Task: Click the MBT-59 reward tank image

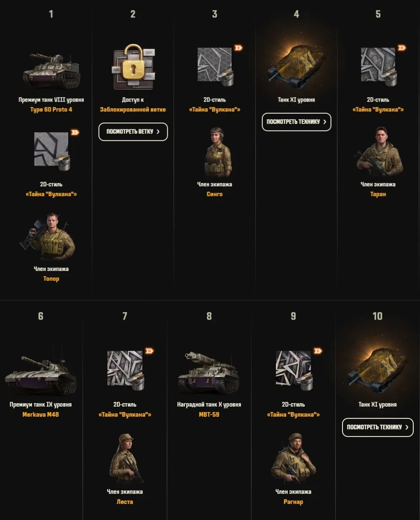Action: pos(209,373)
